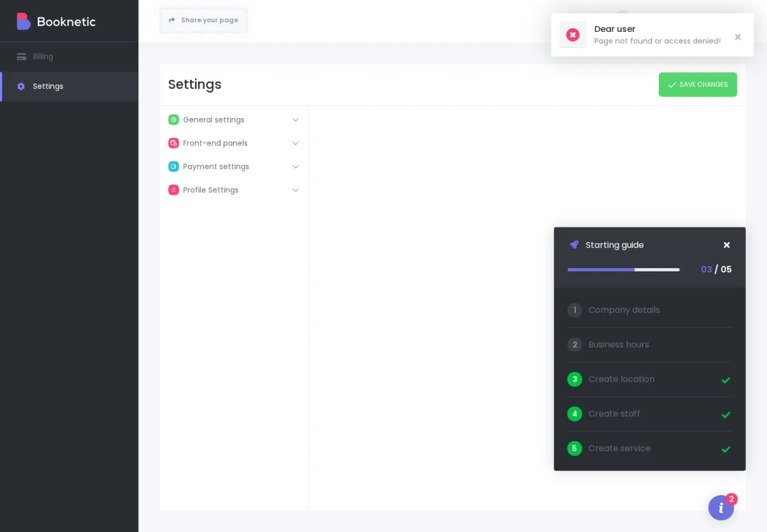The image size is (767, 532).
Task: Close the Starting guide panel
Action: point(727,245)
